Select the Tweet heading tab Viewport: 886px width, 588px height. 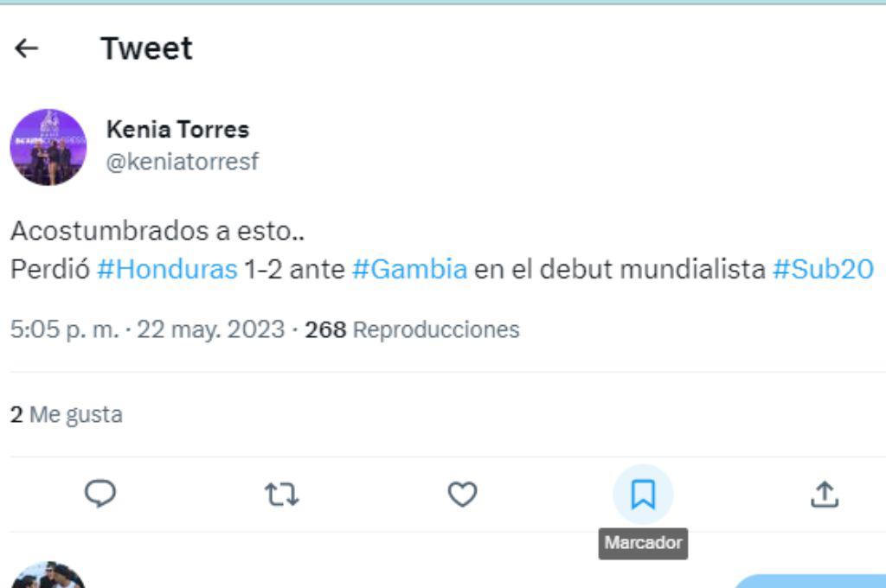pyautogui.click(x=146, y=48)
